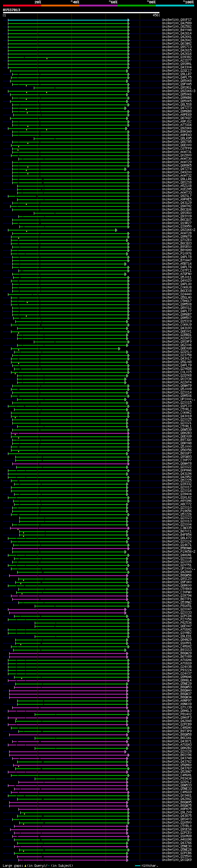Choose hit UniRef100_Q9S713
This screenshot has height=868, width=197.
coord(177,47)
